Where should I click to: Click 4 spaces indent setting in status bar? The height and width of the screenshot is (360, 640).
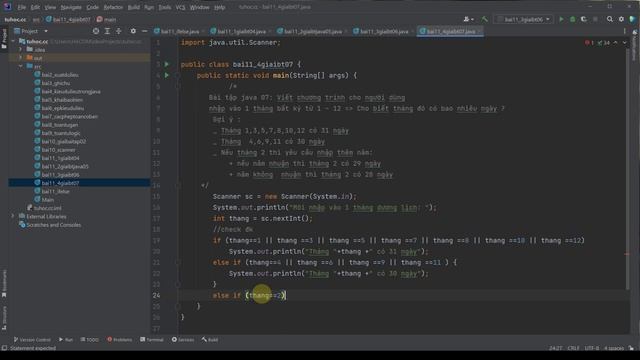[614, 348]
